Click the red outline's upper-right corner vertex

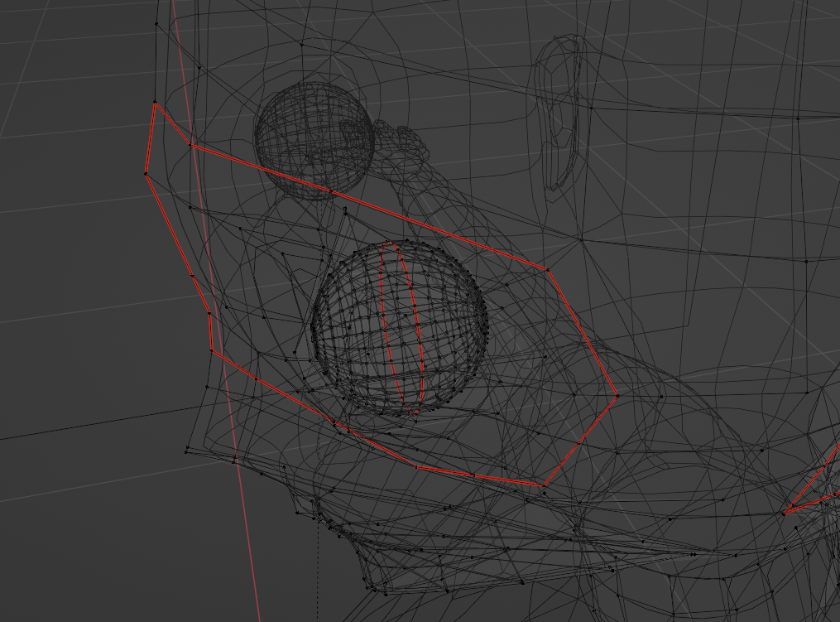547,269
